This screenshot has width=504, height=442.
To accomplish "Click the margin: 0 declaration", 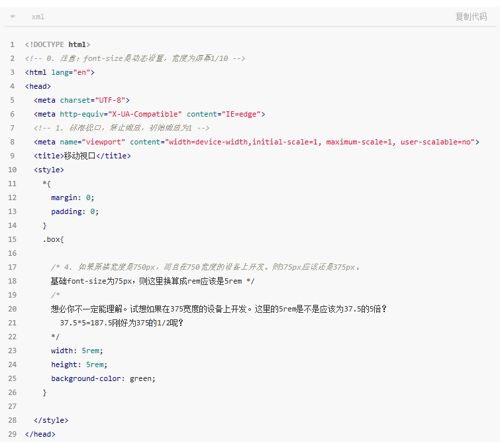I will 73,197.
